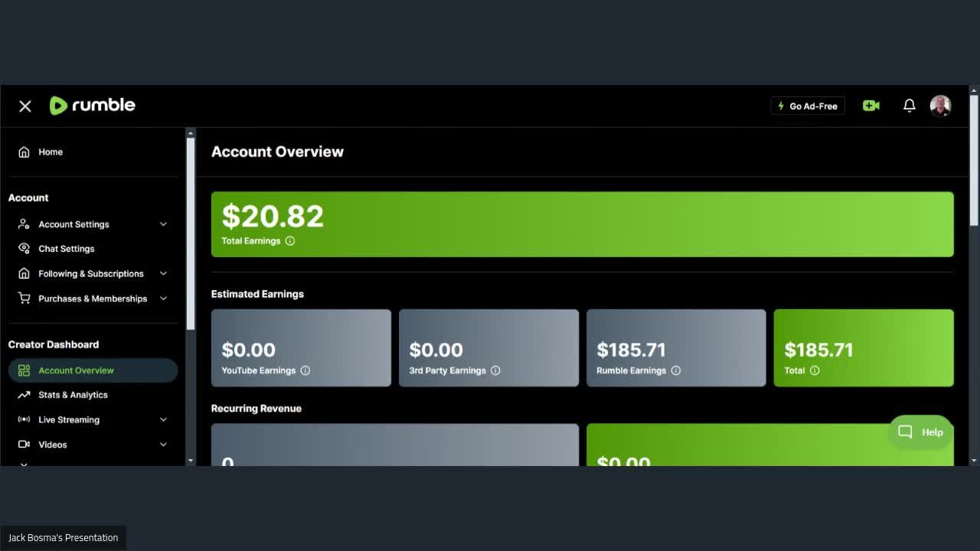This screenshot has width=980, height=551.
Task: Click the lightning bolt in Go Ad-Free
Action: (x=781, y=106)
